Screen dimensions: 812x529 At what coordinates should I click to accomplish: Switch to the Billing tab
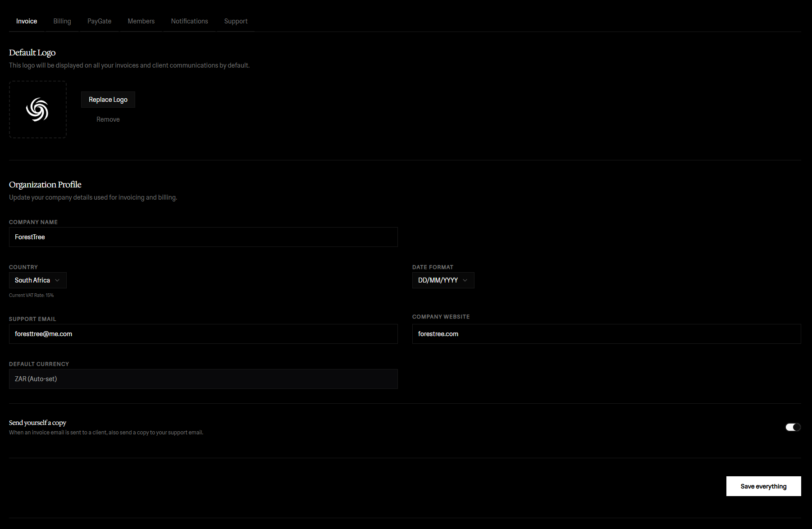(62, 21)
